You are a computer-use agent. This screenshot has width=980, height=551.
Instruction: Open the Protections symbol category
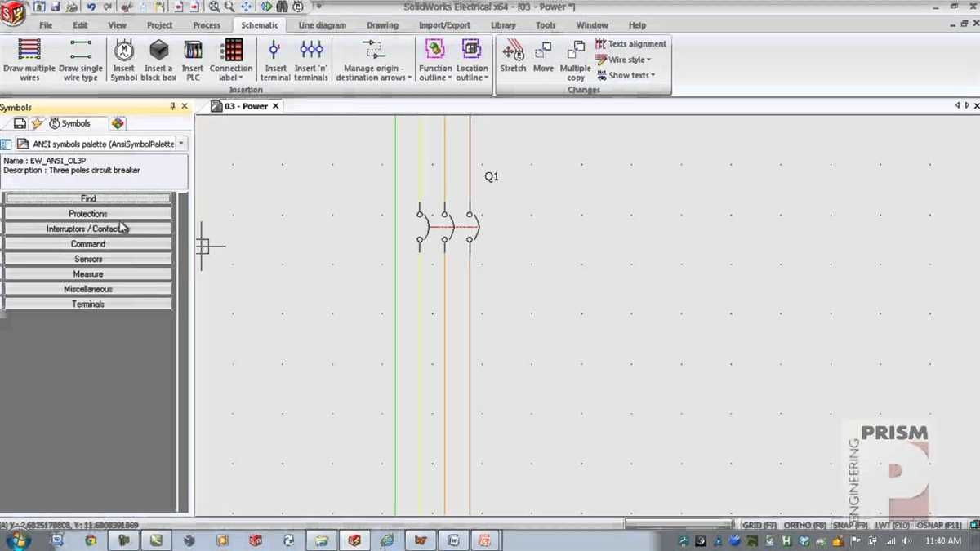tap(87, 213)
